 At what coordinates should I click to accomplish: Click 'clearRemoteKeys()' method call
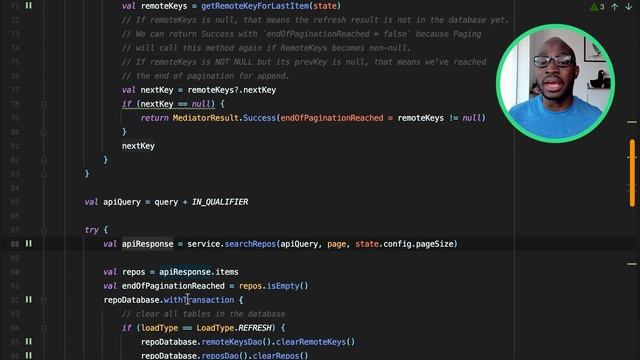click(316, 342)
